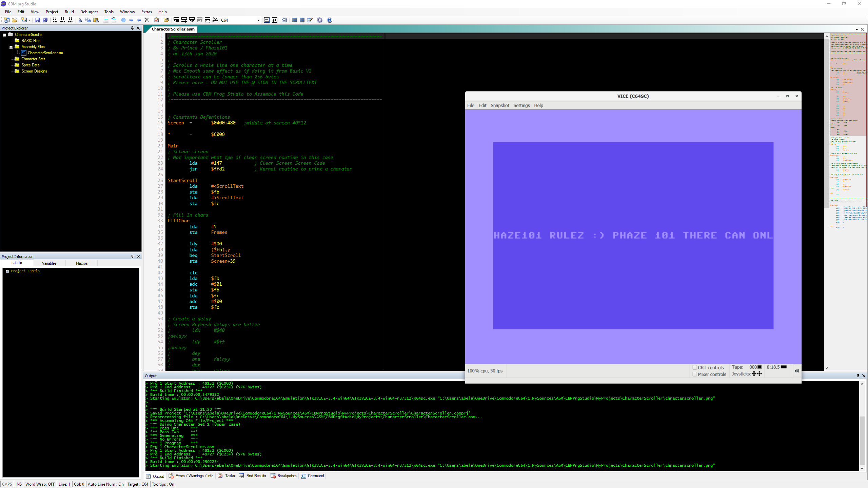This screenshot has width=868, height=488.
Task: Mute audio with the VICE speaker icon
Action: click(x=796, y=371)
